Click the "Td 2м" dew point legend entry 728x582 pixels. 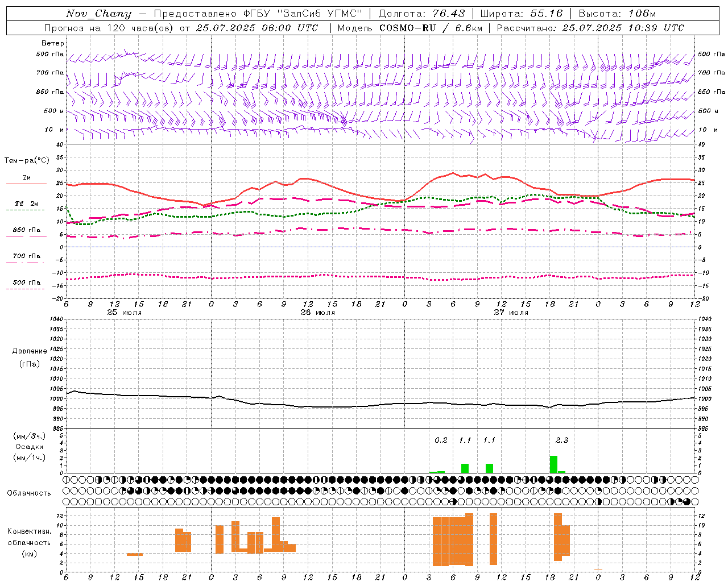coord(27,203)
